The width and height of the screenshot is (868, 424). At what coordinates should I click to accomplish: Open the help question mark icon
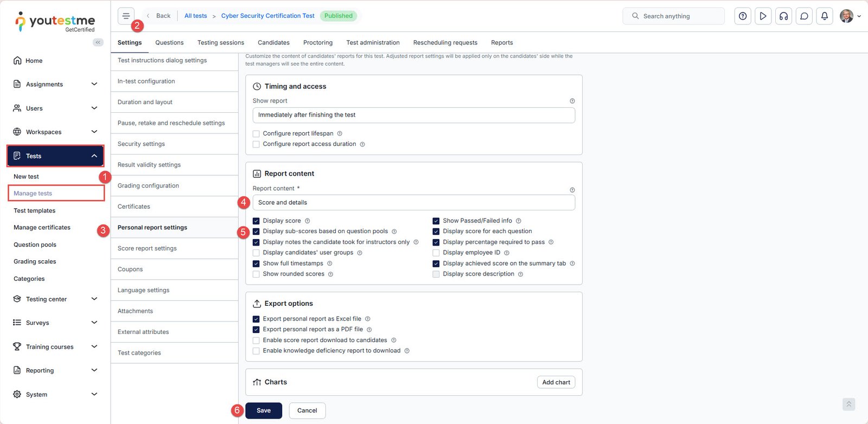point(743,16)
